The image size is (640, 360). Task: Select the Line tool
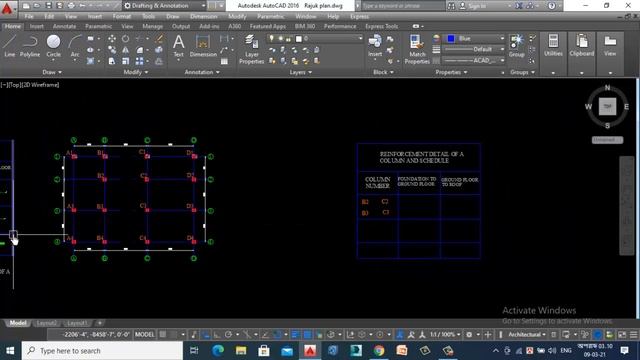[x=9, y=45]
